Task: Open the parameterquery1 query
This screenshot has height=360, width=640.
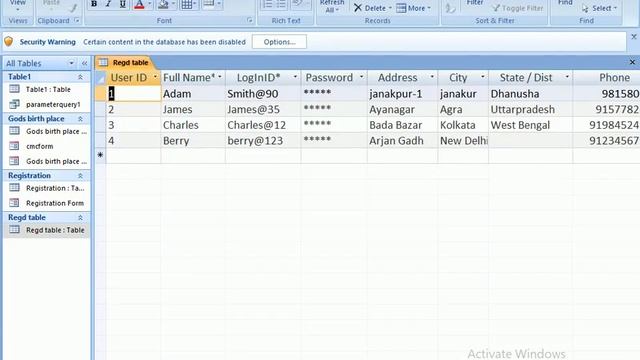Action: tap(47, 104)
